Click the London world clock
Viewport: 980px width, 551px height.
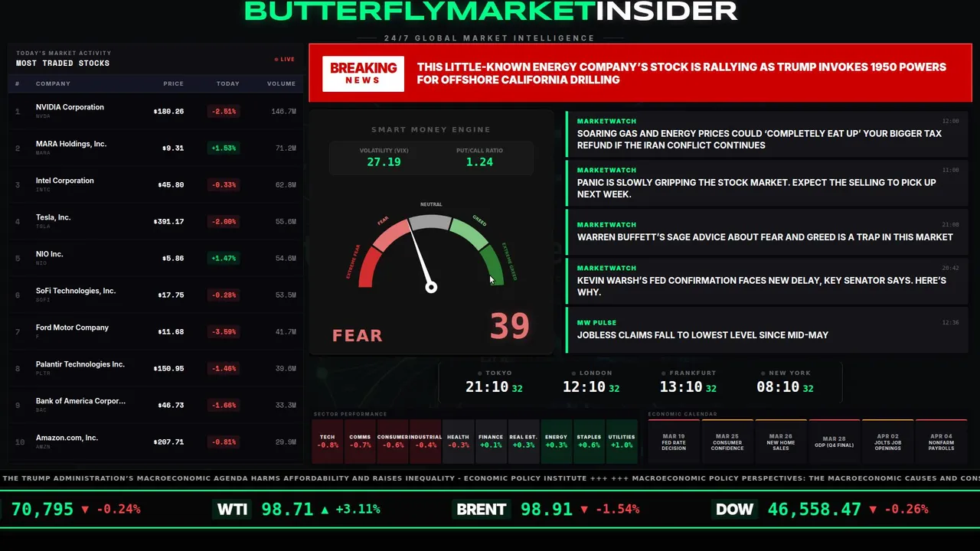(x=590, y=382)
